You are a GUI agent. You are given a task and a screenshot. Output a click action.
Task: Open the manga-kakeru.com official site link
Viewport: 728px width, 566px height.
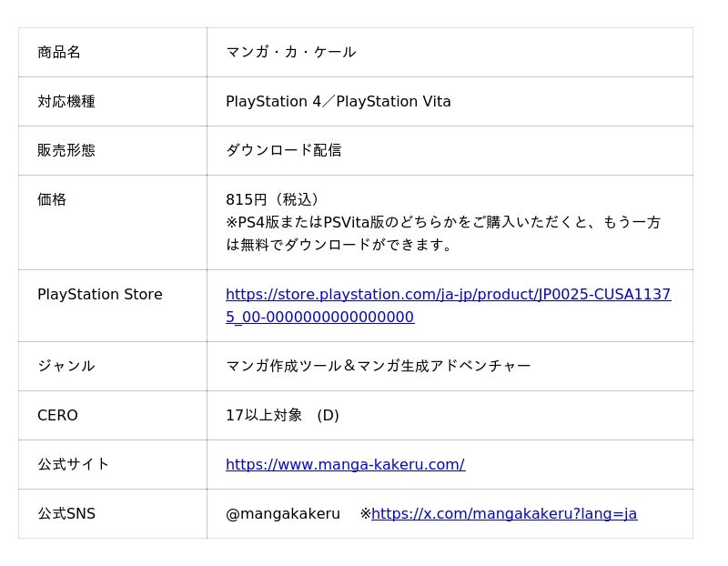(x=345, y=465)
